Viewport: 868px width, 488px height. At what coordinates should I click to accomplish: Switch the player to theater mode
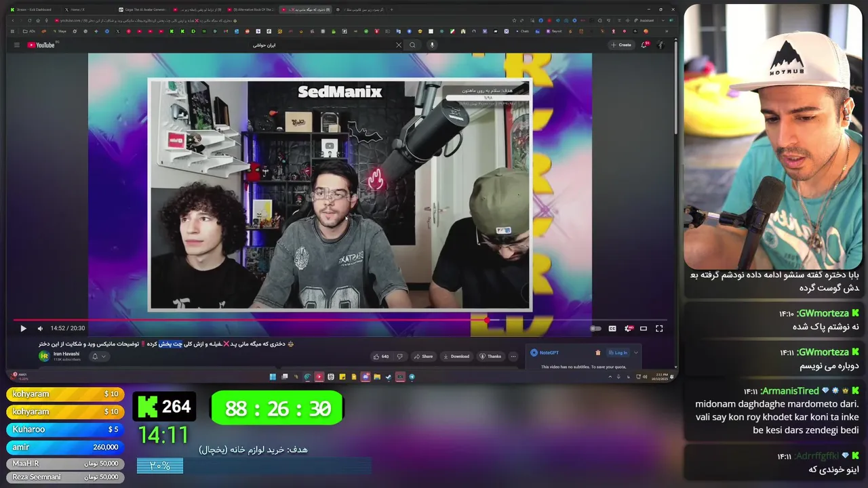644,328
